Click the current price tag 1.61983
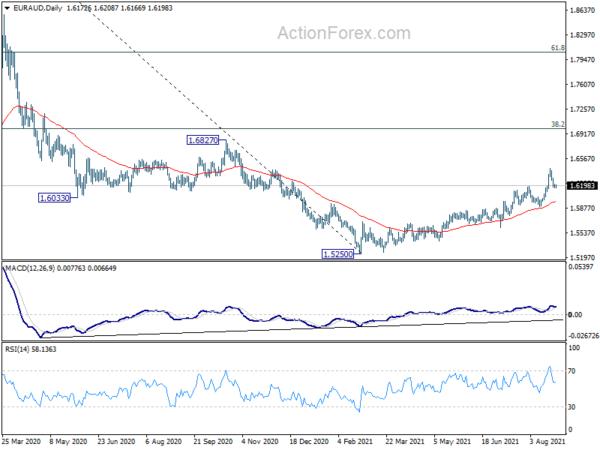The width and height of the screenshot is (600, 450). pos(582,186)
